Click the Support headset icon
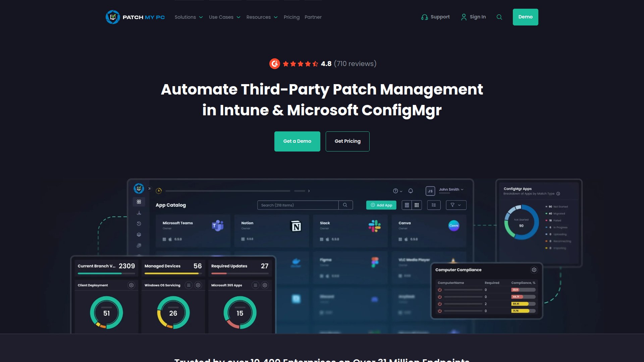 click(424, 17)
